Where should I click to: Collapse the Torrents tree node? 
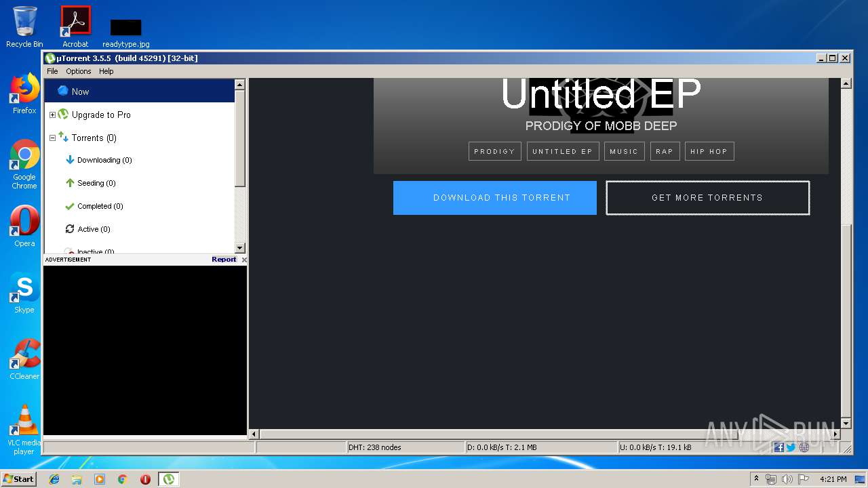[52, 138]
